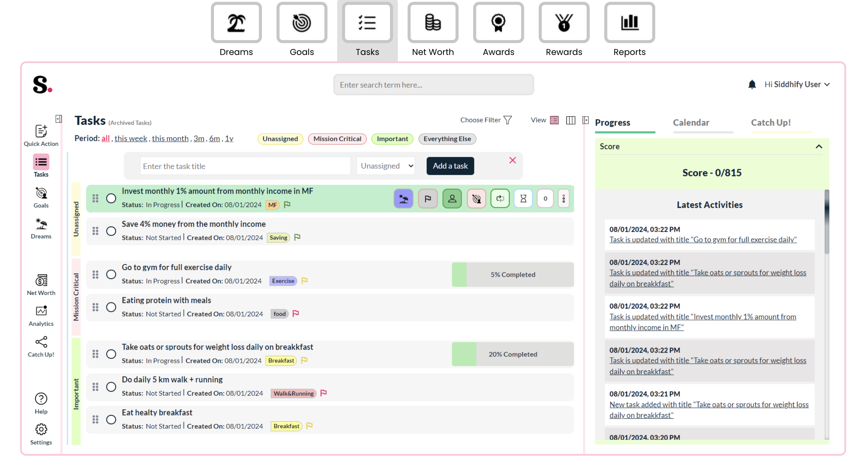The width and height of the screenshot is (868, 470).
Task: Collapse the Score panel chevron
Action: pyautogui.click(x=819, y=146)
